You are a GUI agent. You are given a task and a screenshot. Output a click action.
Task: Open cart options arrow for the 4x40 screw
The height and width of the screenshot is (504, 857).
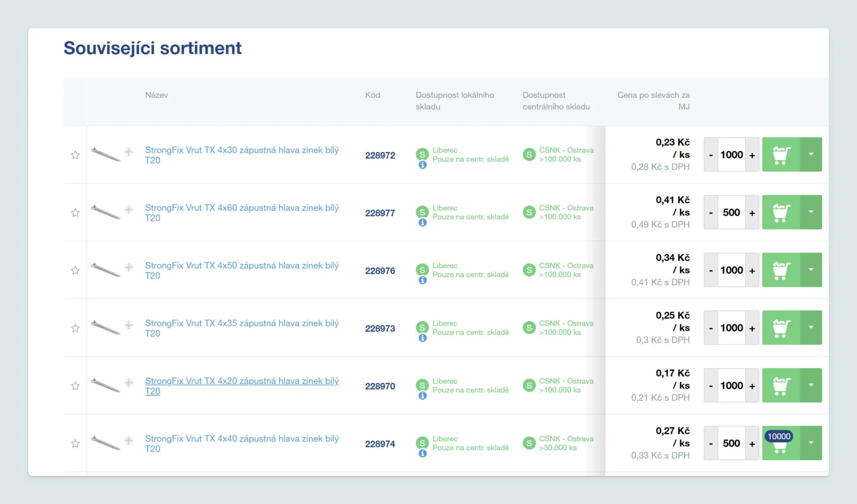coord(811,443)
